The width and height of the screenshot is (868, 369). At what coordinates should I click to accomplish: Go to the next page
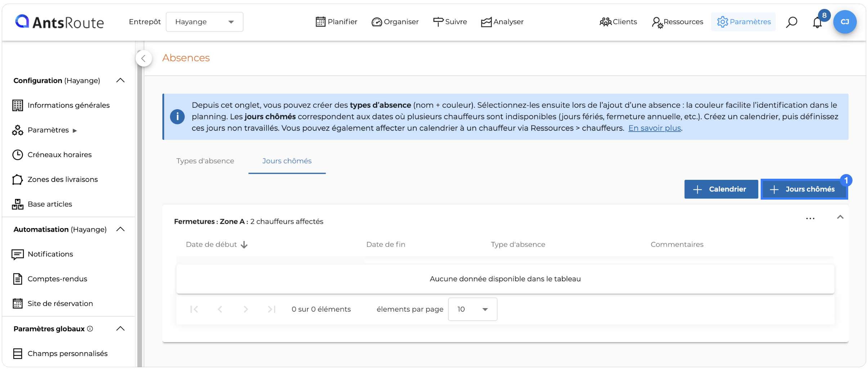click(x=246, y=309)
